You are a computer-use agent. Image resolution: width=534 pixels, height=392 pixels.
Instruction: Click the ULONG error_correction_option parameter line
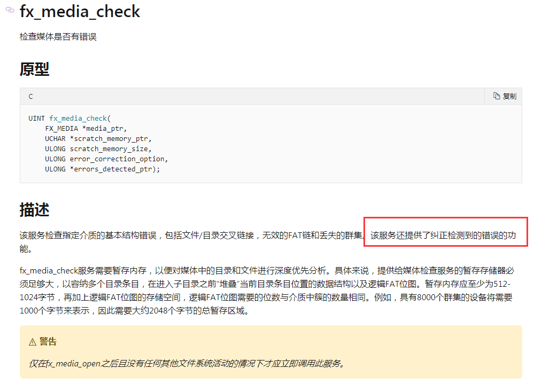coord(106,159)
